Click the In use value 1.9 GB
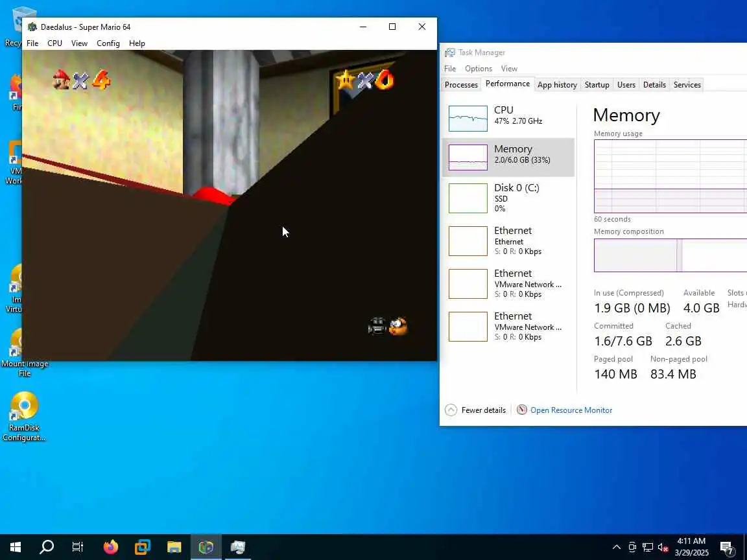The image size is (747, 560). coord(632,308)
